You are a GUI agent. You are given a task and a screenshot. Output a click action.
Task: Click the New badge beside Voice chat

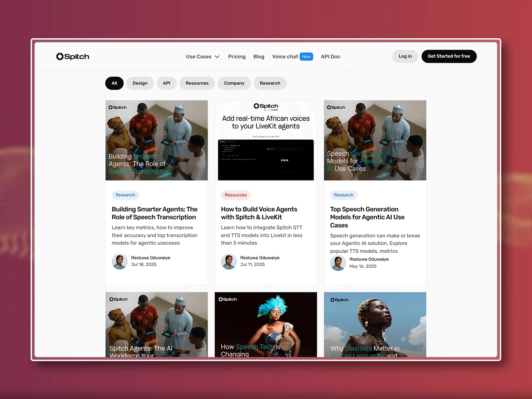306,57
